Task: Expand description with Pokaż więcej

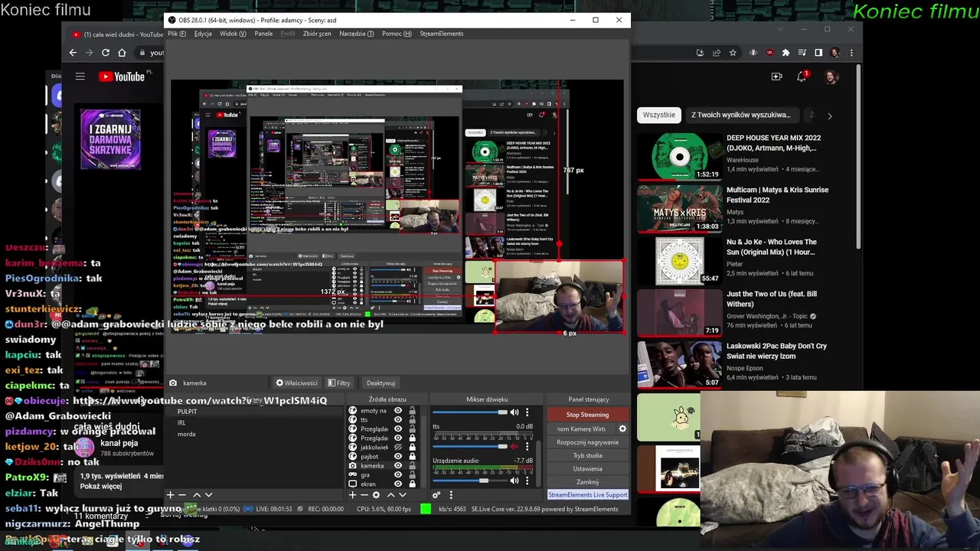Action: tap(100, 487)
